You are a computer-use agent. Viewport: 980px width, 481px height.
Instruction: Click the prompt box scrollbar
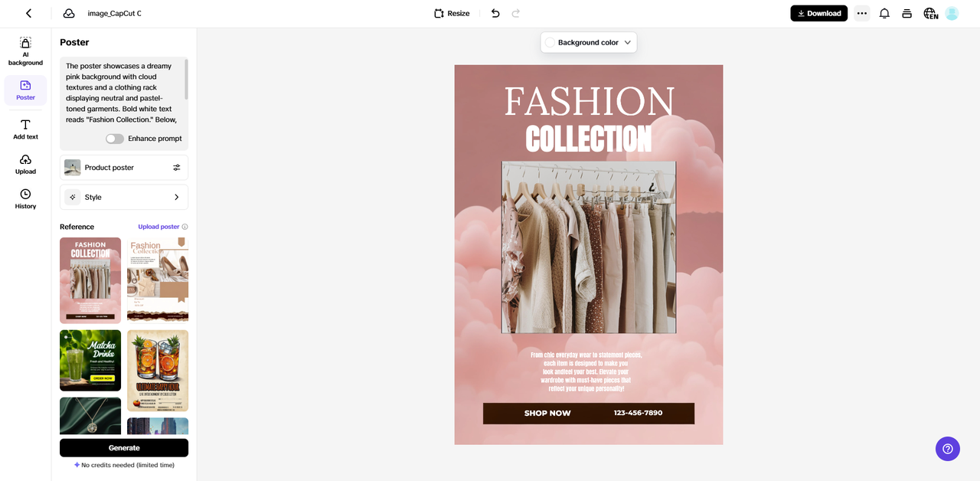(186, 79)
